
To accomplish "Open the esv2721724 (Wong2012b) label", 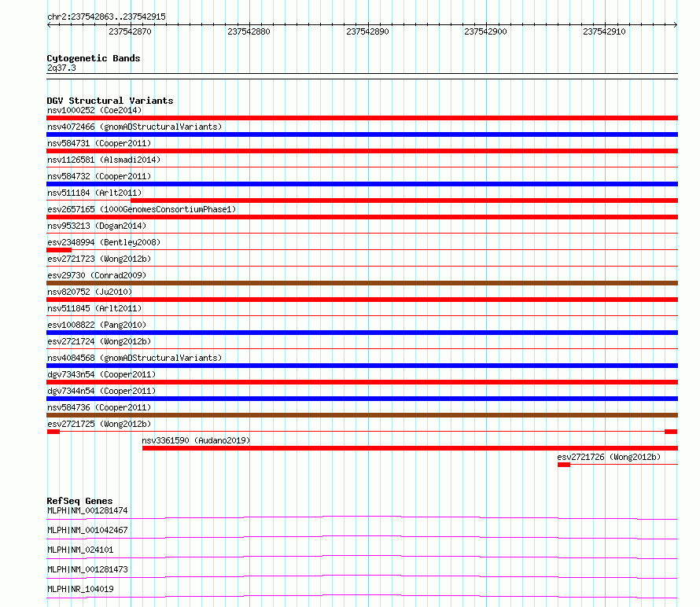I will (x=99, y=341).
